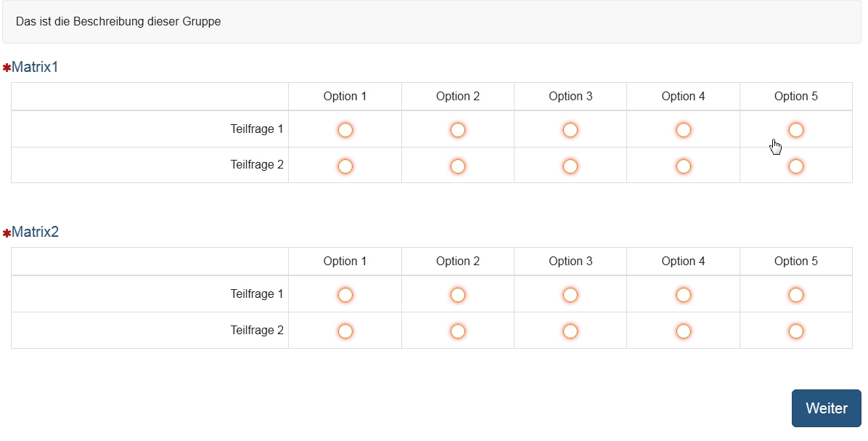Choose Option 2 for Matrix2 Teilfrage 1

tap(458, 295)
